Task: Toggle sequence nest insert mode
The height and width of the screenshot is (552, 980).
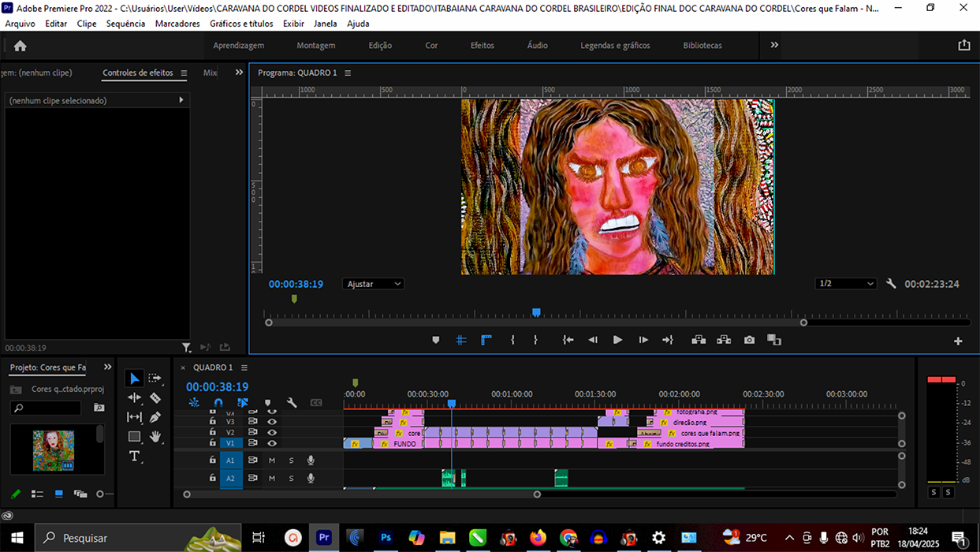Action: [x=194, y=403]
